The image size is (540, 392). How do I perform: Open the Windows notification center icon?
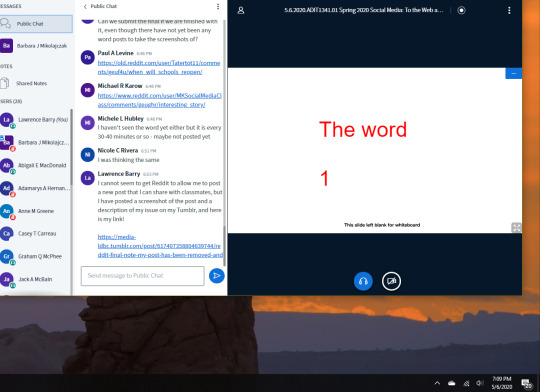click(527, 383)
